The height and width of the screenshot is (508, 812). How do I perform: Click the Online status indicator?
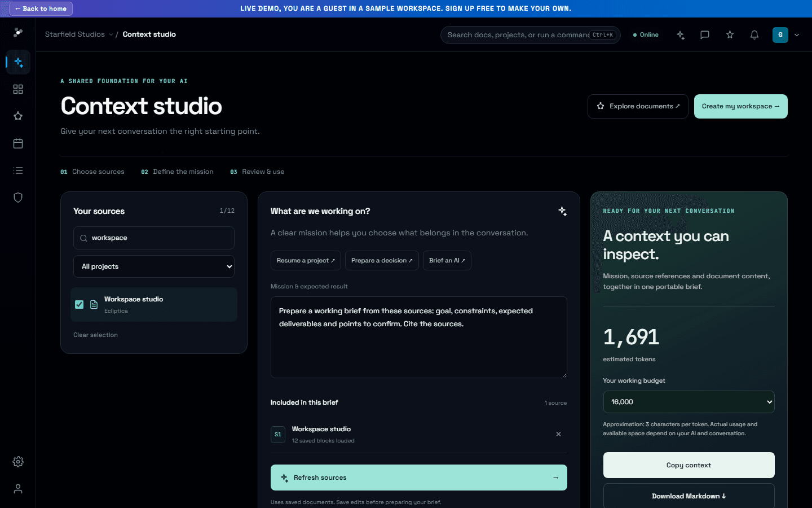pos(646,35)
